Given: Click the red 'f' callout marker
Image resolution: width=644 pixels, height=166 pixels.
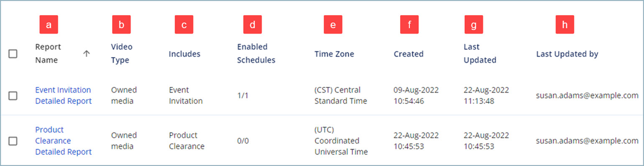Looking at the screenshot, I should coord(409,24).
